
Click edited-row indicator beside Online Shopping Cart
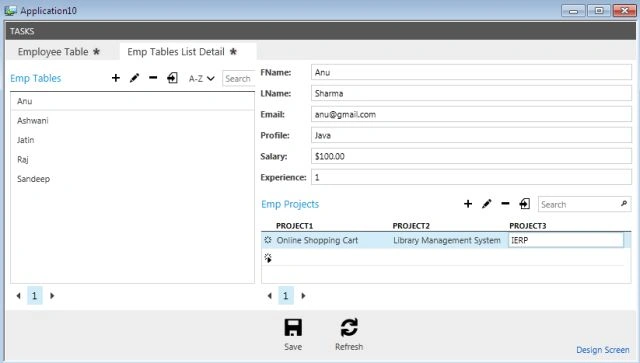pyautogui.click(x=268, y=240)
